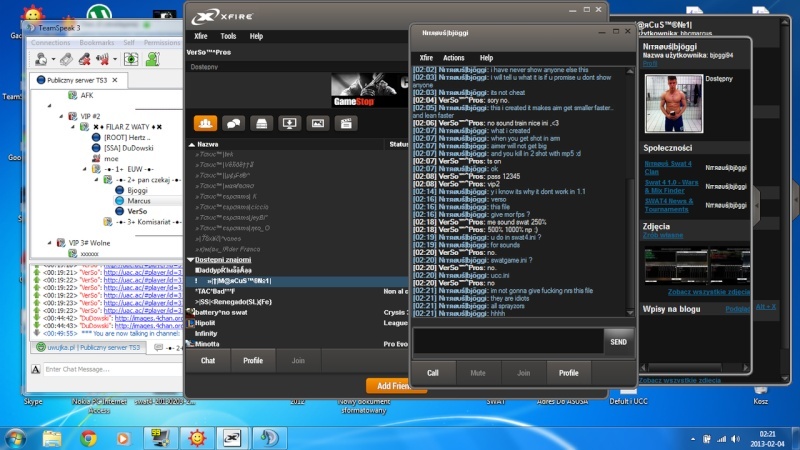Viewport: 800px width, 450px height.
Task: Open mute speaker dropdown arrow in TeamSpeak
Action: [115, 60]
